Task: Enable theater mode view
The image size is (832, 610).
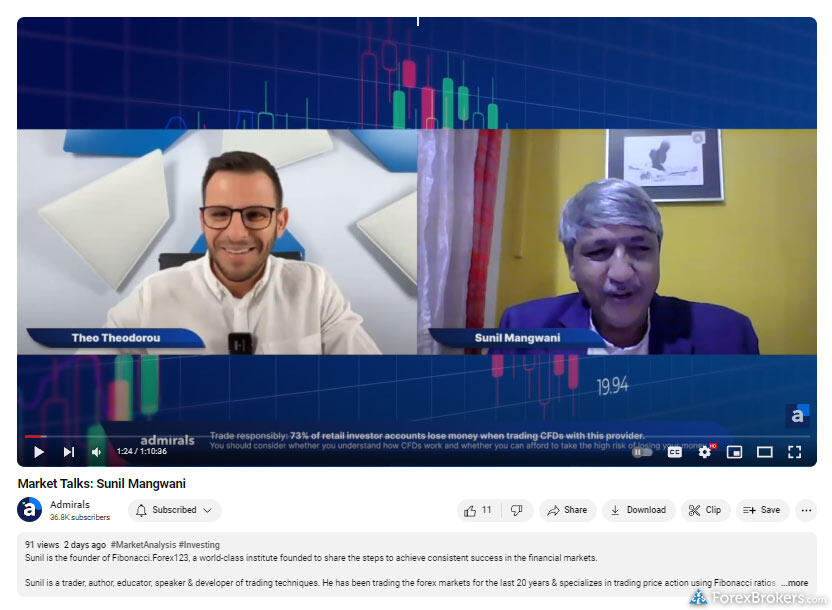Action: point(765,452)
